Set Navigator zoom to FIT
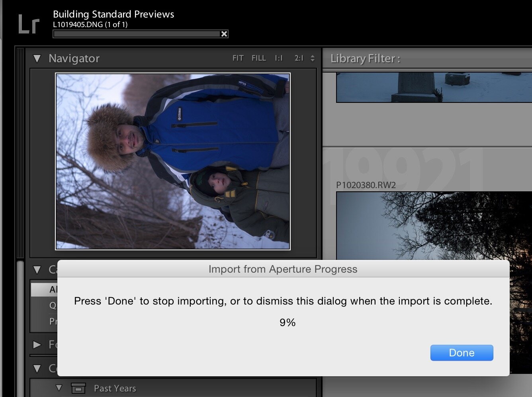Screen dimensions: 532x397 pyautogui.click(x=238, y=58)
